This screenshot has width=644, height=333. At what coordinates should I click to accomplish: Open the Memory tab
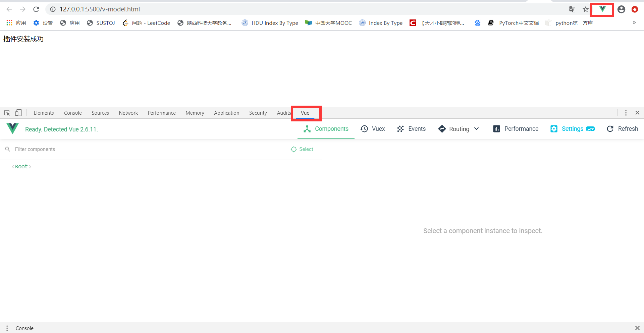click(195, 113)
